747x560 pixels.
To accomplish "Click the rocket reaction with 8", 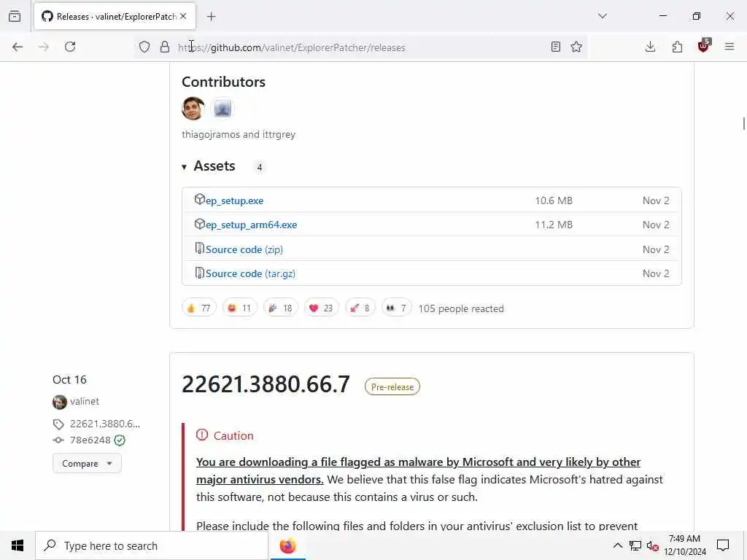I will [x=360, y=308].
